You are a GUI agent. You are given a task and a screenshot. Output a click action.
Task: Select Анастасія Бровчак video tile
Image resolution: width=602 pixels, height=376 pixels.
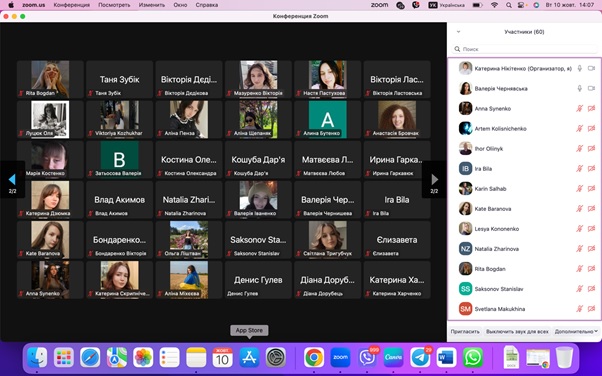tap(397, 119)
